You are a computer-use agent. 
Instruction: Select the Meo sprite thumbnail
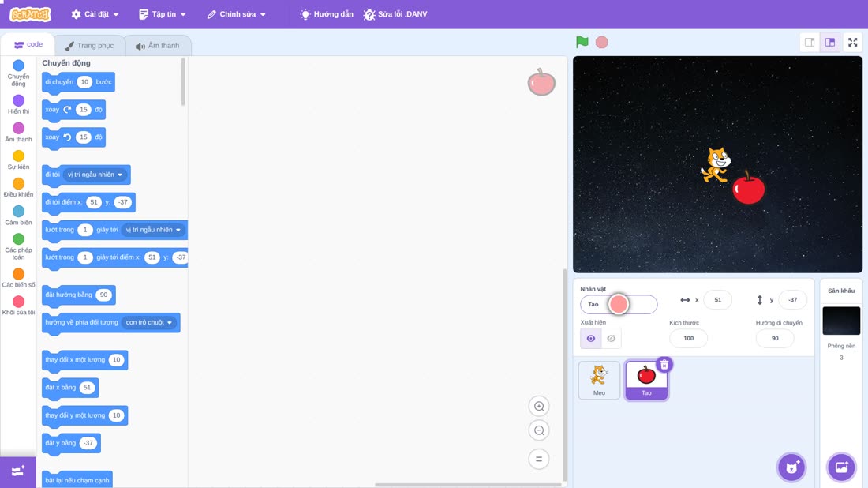(x=599, y=380)
